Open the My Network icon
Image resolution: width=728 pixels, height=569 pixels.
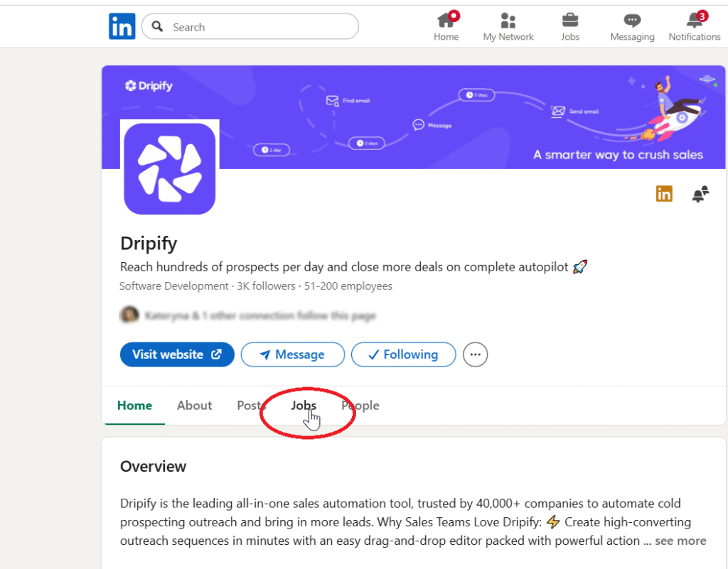point(508,22)
